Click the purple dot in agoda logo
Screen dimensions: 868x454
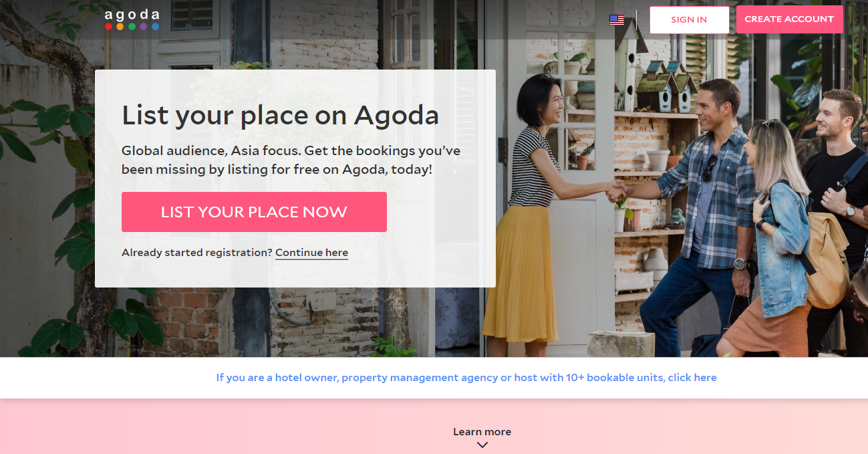coord(144,27)
